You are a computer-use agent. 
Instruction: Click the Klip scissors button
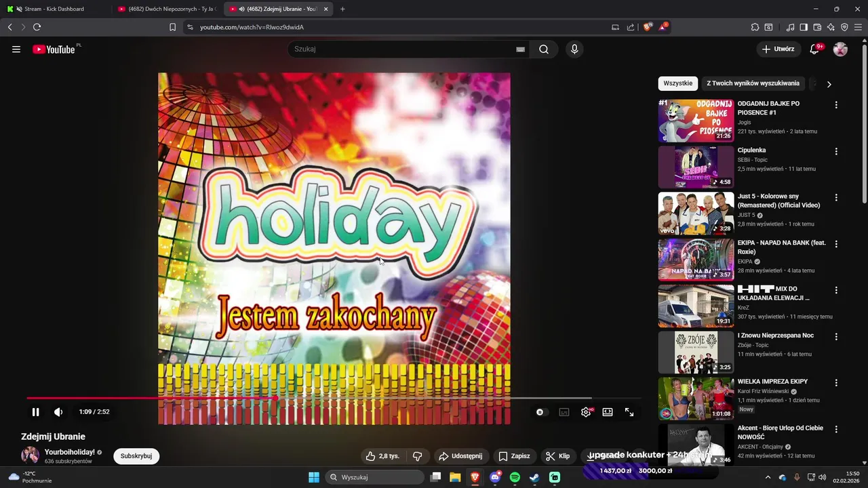pos(558,456)
